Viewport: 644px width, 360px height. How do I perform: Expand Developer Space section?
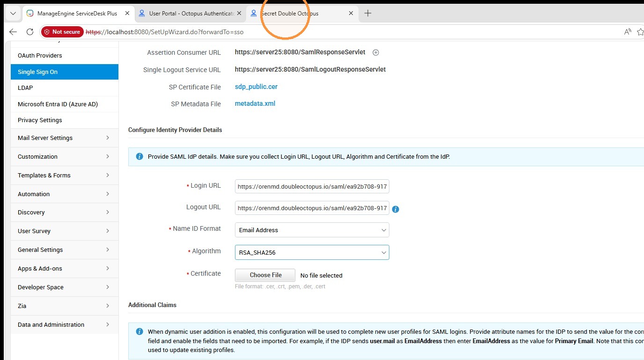[x=65, y=287]
